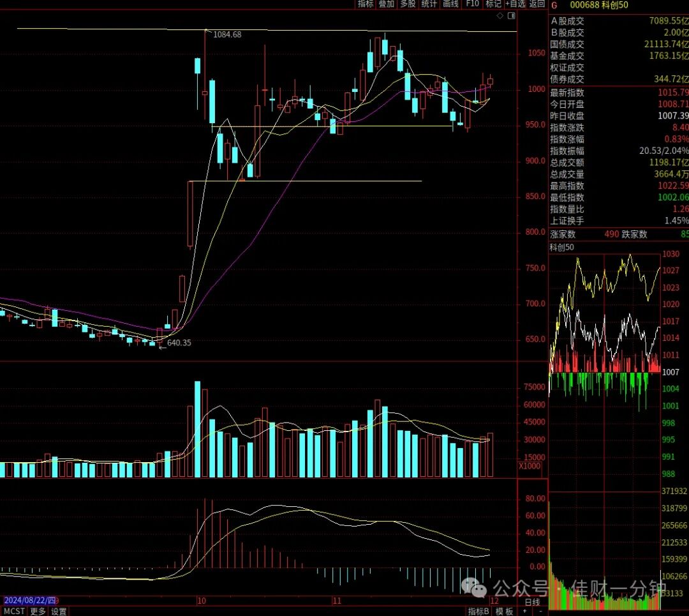Click the 最高指数 value 1022.59

[x=673, y=186]
